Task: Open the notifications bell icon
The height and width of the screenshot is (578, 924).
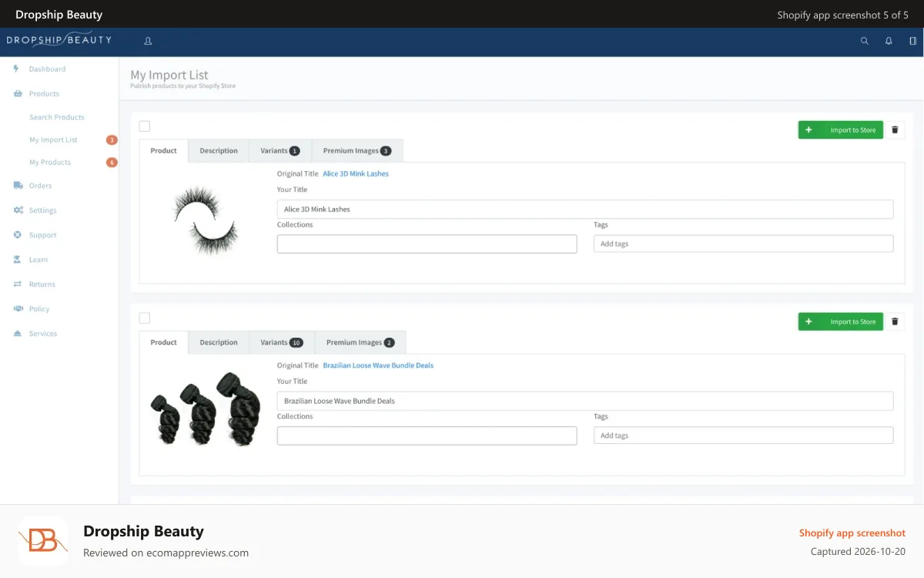Action: point(889,41)
